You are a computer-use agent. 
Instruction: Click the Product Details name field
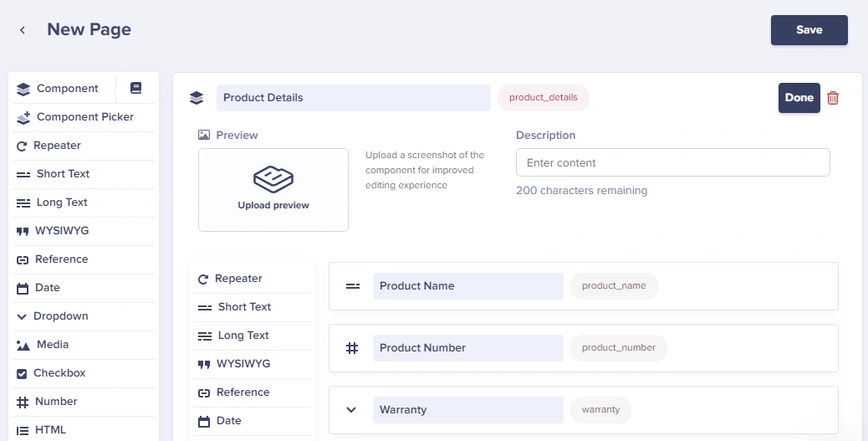(x=353, y=98)
